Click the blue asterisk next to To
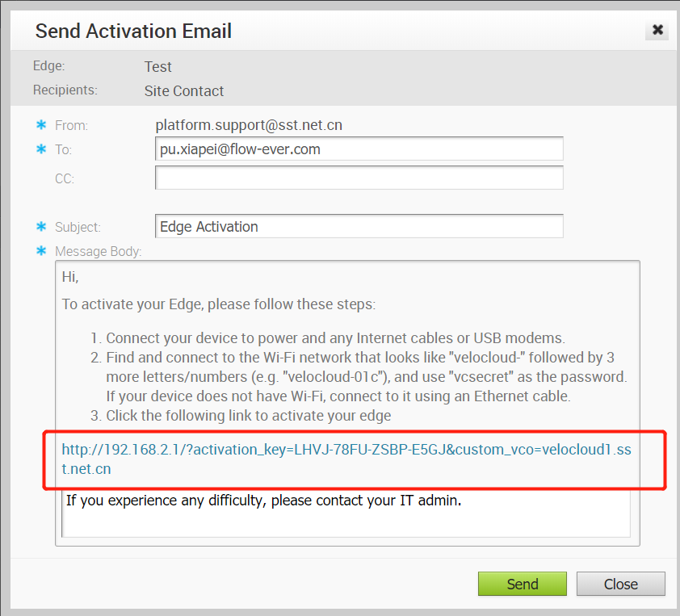The height and width of the screenshot is (616, 680). point(41,149)
